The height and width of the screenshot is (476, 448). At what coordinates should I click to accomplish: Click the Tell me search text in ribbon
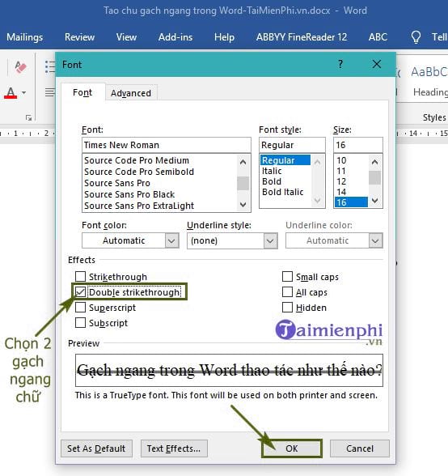coord(439,37)
